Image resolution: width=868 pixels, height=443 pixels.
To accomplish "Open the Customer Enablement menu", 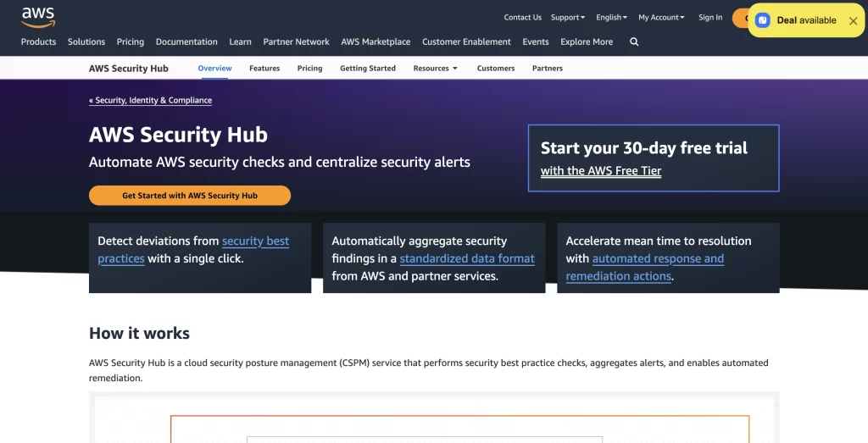I will 467,42.
